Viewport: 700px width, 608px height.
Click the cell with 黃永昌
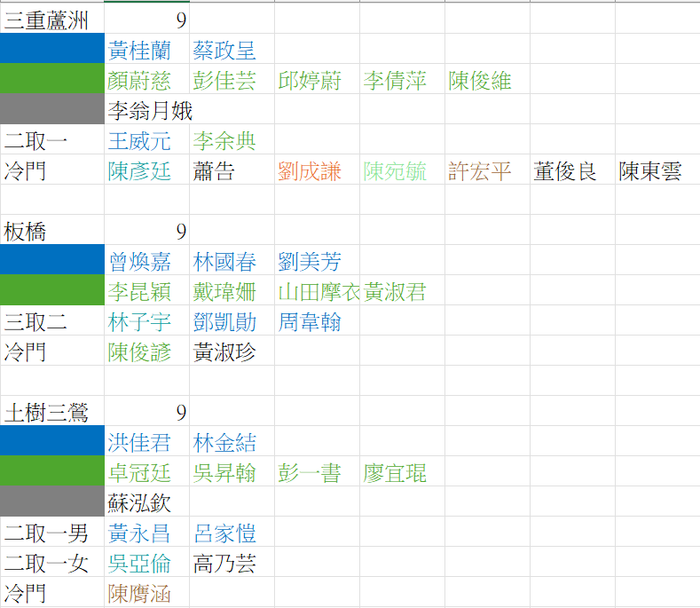[147, 532]
